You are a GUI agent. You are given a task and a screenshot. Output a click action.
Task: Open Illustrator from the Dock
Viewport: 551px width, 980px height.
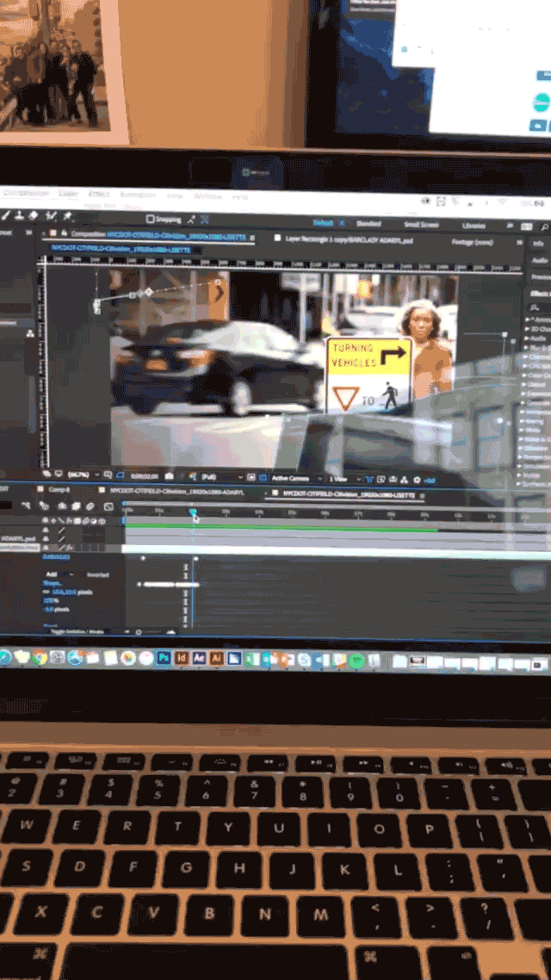point(217,658)
